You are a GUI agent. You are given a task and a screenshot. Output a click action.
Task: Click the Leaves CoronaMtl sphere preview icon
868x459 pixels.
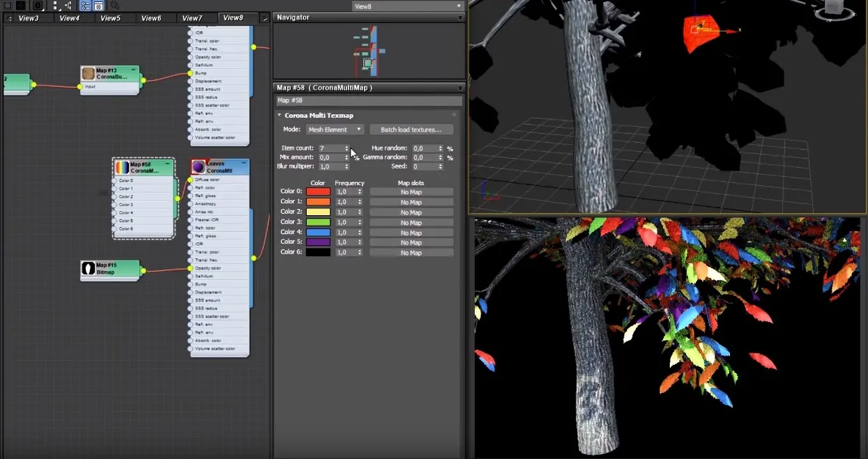tap(199, 167)
